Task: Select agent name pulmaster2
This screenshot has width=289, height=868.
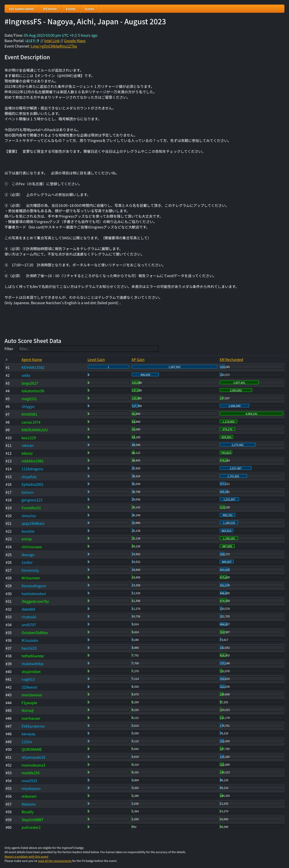Action: 31,828
